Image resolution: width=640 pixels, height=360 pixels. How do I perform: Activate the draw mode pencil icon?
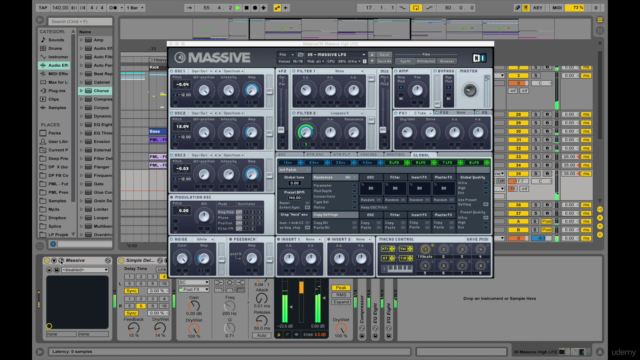[517, 8]
